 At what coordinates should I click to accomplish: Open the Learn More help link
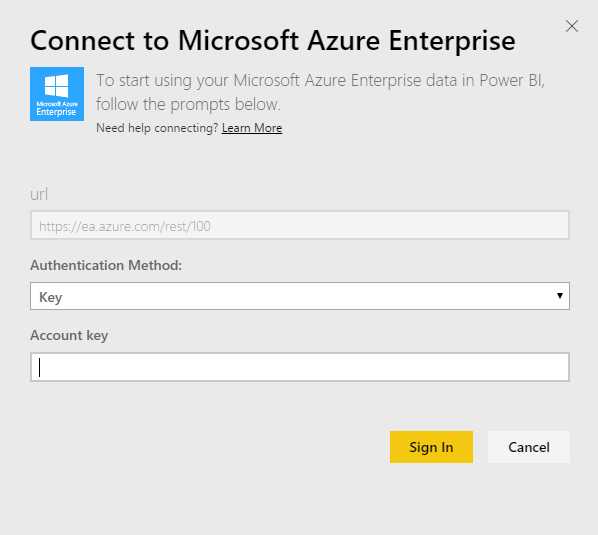[252, 128]
